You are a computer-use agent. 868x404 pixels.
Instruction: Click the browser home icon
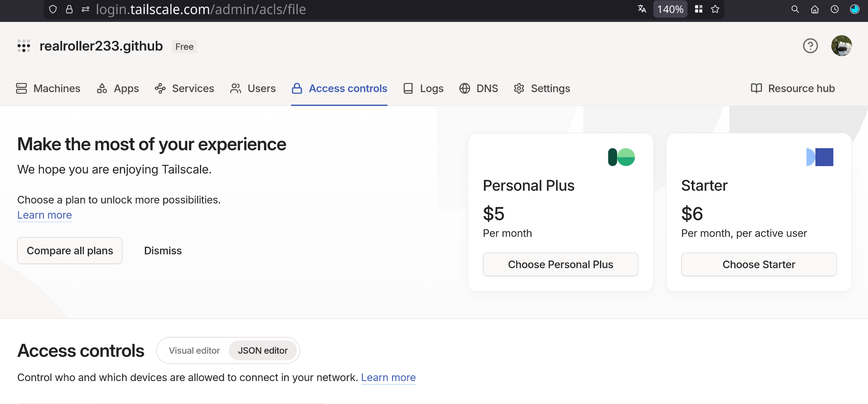point(815,9)
